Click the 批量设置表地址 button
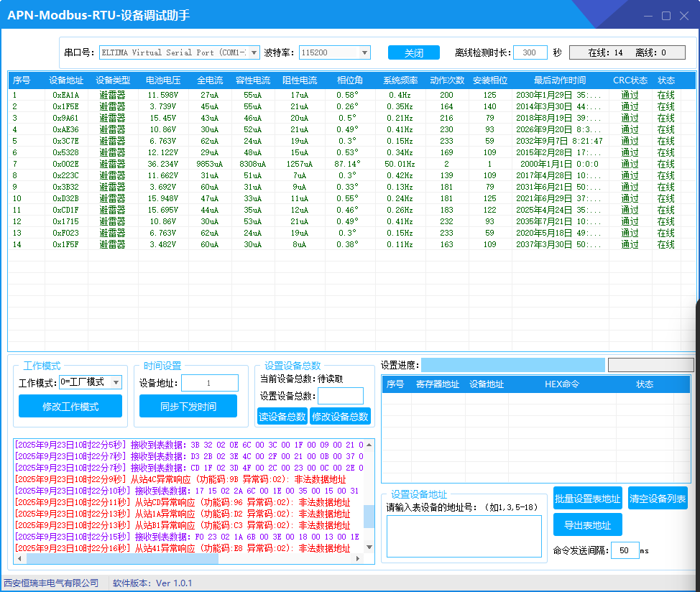Viewport: 700px width, 592px height. tap(587, 499)
